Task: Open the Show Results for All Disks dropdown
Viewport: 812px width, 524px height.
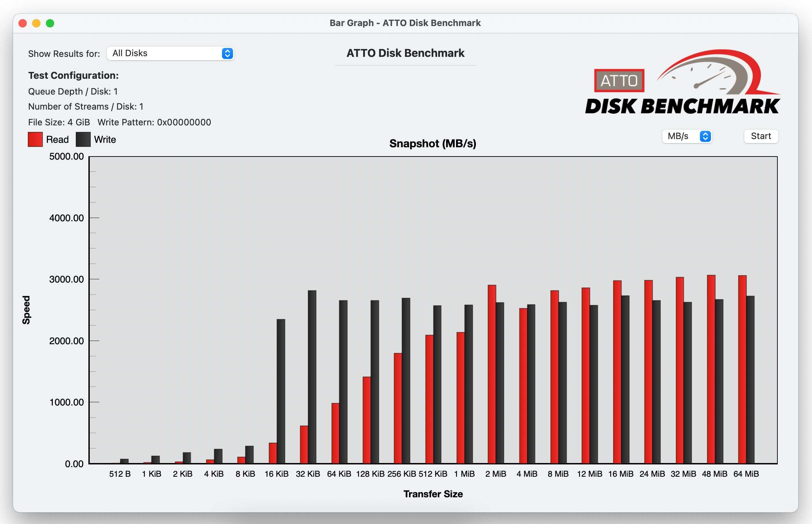Action: 170,53
